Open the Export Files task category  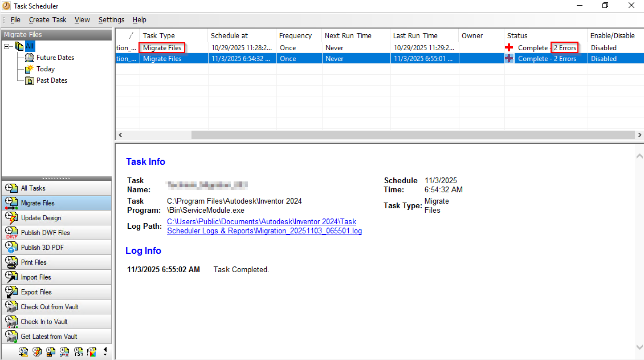click(56, 292)
